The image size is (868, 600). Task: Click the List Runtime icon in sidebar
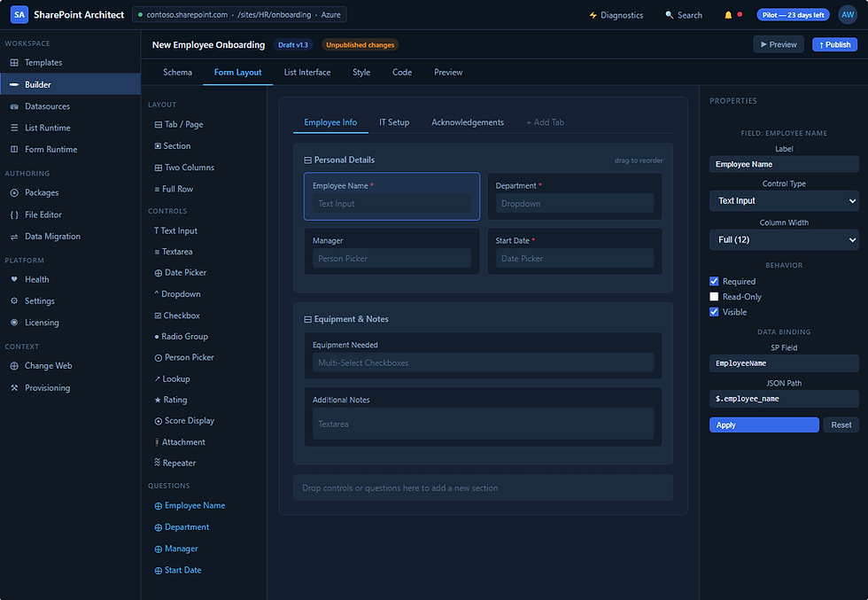point(14,128)
